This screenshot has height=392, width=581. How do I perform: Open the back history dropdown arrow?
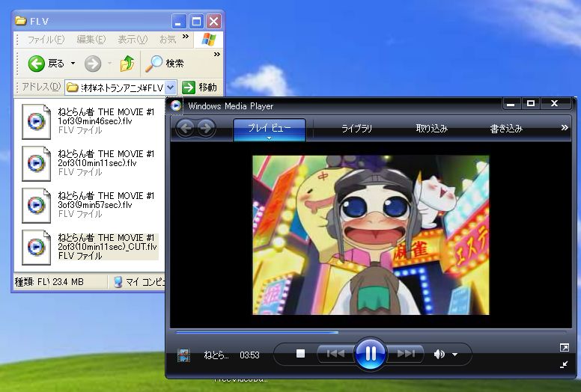click(x=73, y=64)
